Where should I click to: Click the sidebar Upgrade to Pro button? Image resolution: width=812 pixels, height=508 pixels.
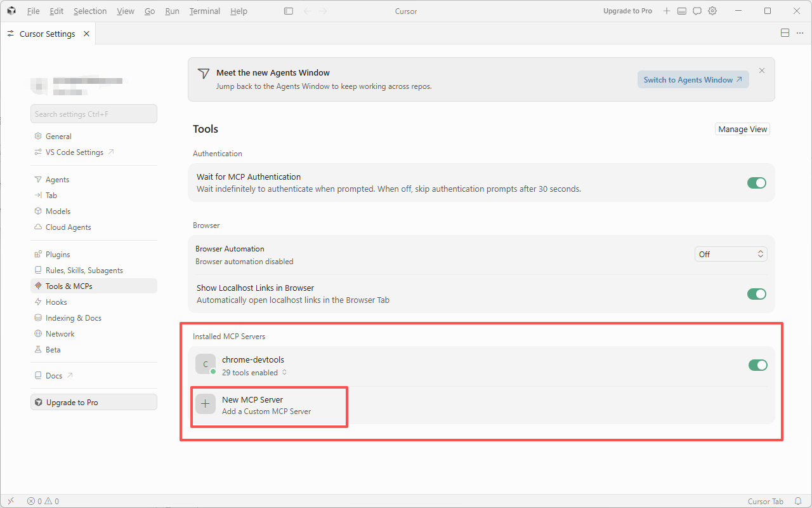point(94,402)
